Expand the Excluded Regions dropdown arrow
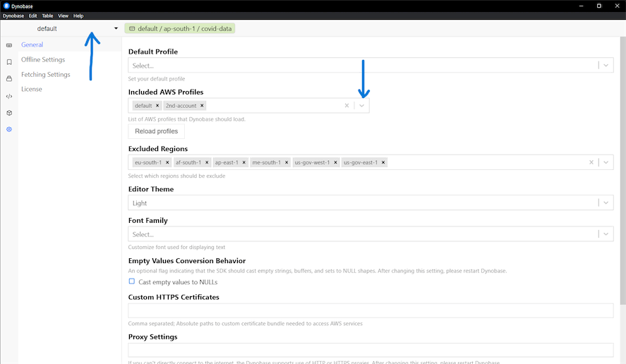 pos(606,162)
